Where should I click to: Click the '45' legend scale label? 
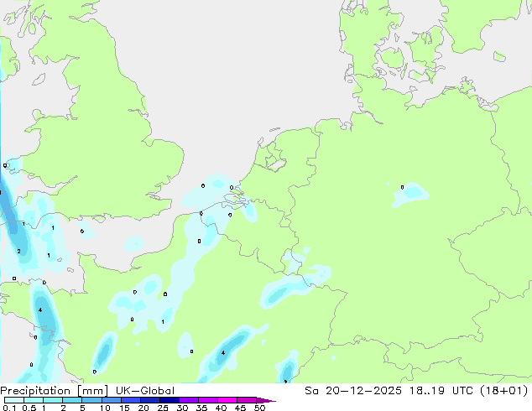point(240,408)
